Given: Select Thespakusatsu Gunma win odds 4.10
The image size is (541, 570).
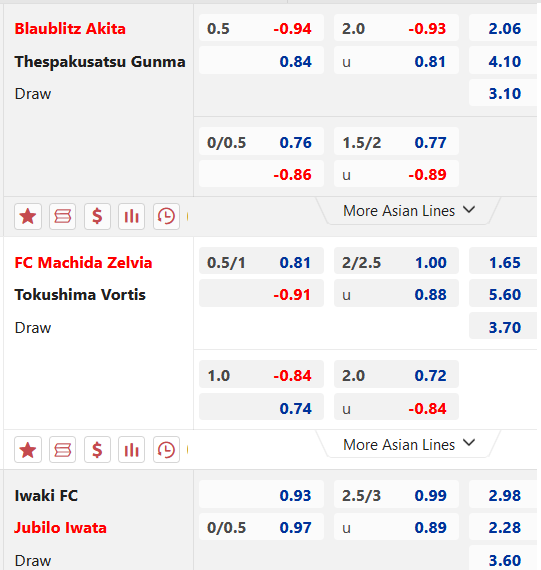Looking at the screenshot, I should point(503,61).
